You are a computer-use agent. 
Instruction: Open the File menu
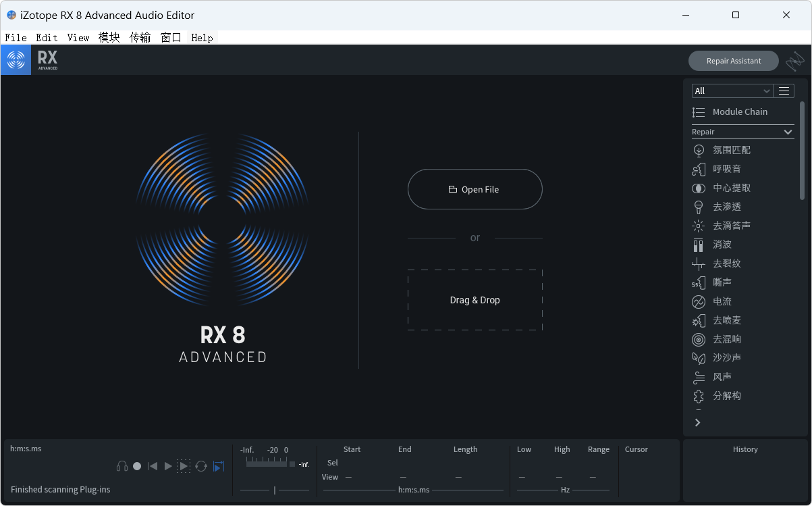tap(16, 38)
